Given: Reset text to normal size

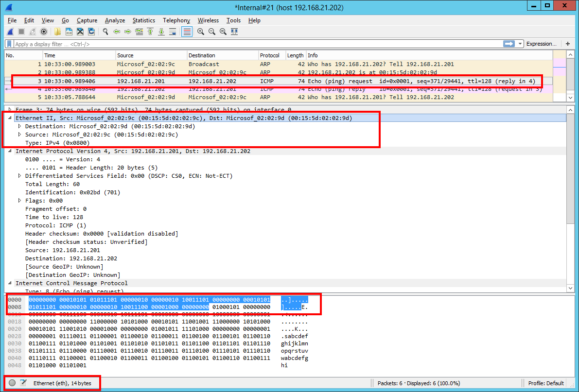Looking at the screenshot, I should 223,32.
